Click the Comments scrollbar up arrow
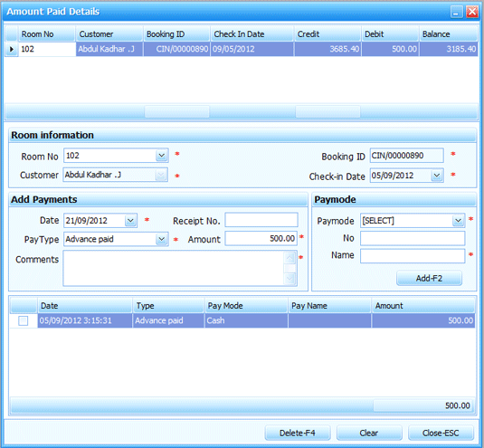Image resolution: width=484 pixels, height=448 pixels. (x=289, y=258)
